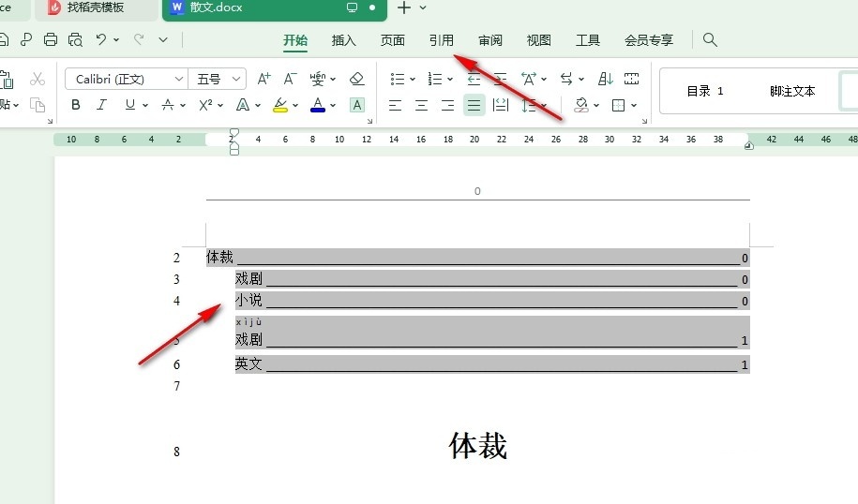Toggle character shading A button

pos(356,105)
